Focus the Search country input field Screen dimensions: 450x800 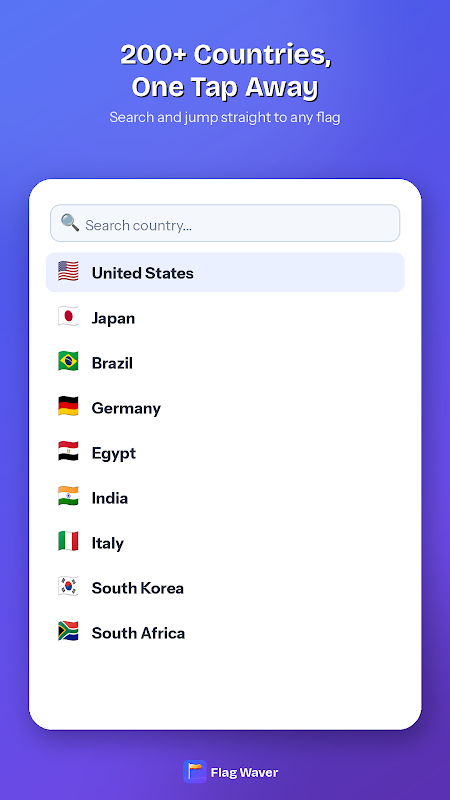(x=225, y=223)
